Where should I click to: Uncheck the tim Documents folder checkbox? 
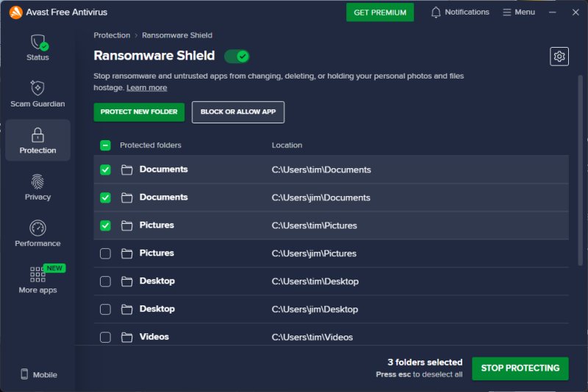[x=105, y=170]
